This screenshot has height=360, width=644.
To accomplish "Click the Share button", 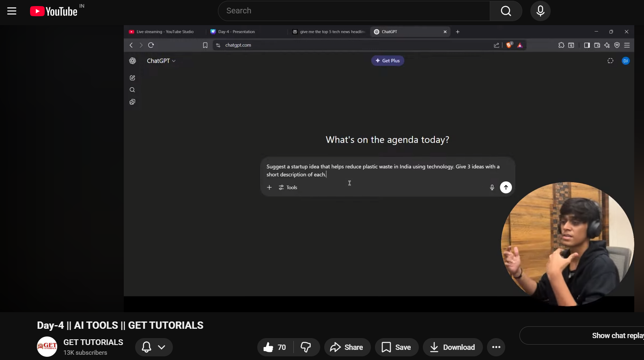I will (347, 347).
